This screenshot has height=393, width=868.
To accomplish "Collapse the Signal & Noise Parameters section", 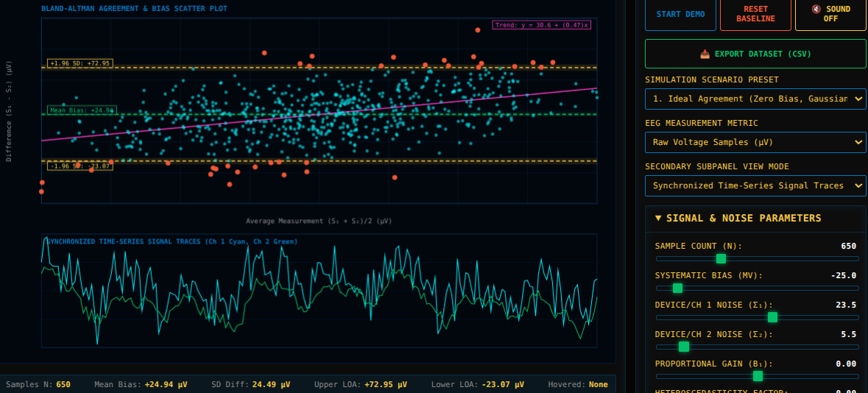I will [755, 218].
